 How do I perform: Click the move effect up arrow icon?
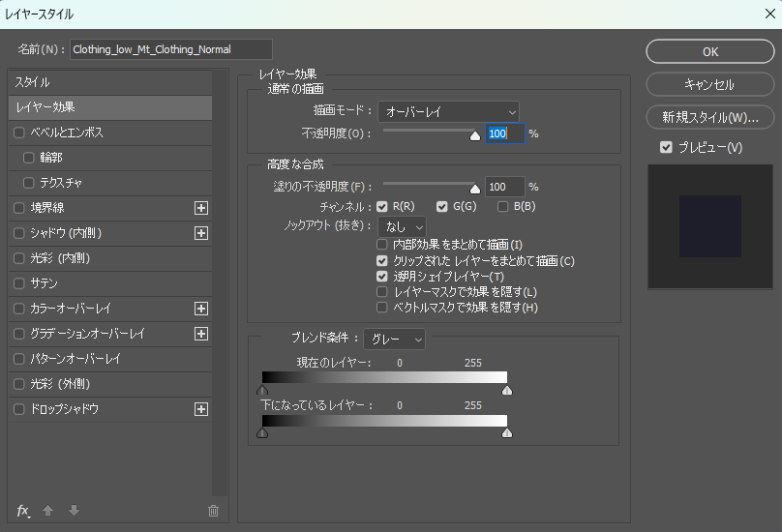[x=47, y=511]
